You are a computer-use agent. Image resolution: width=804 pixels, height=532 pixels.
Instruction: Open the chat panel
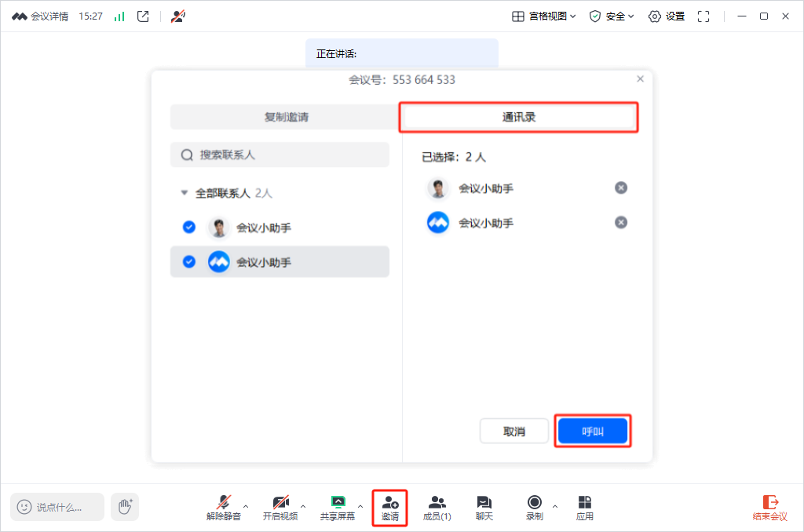(x=484, y=508)
